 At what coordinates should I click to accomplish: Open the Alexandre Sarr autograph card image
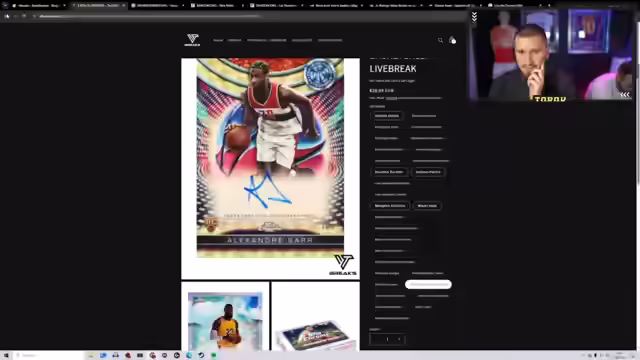pyautogui.click(x=270, y=169)
